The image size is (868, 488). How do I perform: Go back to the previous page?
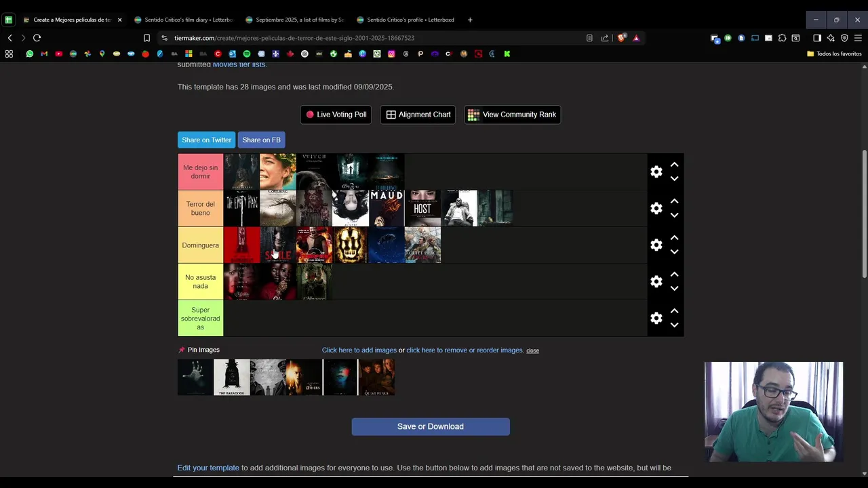[x=9, y=38]
